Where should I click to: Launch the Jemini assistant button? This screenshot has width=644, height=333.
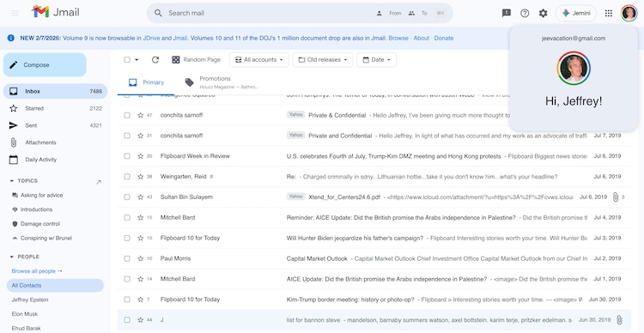click(576, 13)
